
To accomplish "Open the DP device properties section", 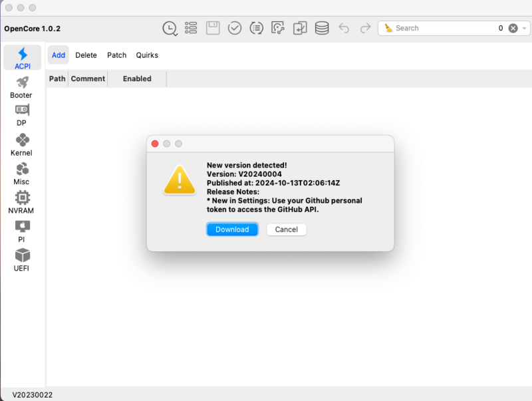I will pyautogui.click(x=21, y=115).
